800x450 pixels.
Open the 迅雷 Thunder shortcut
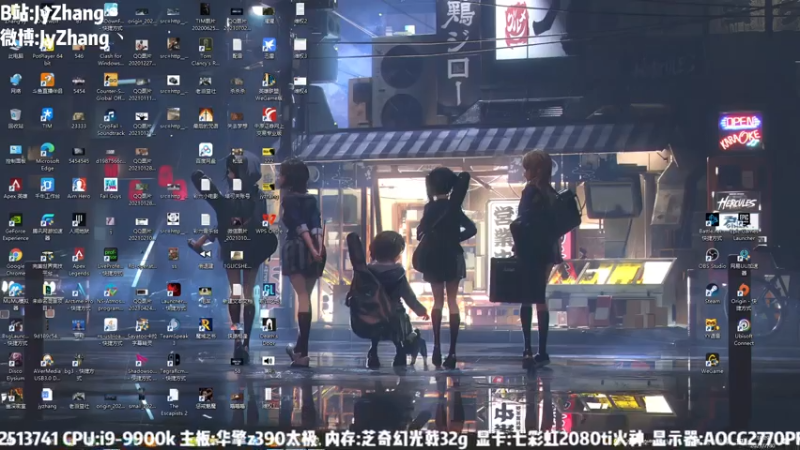tap(269, 48)
